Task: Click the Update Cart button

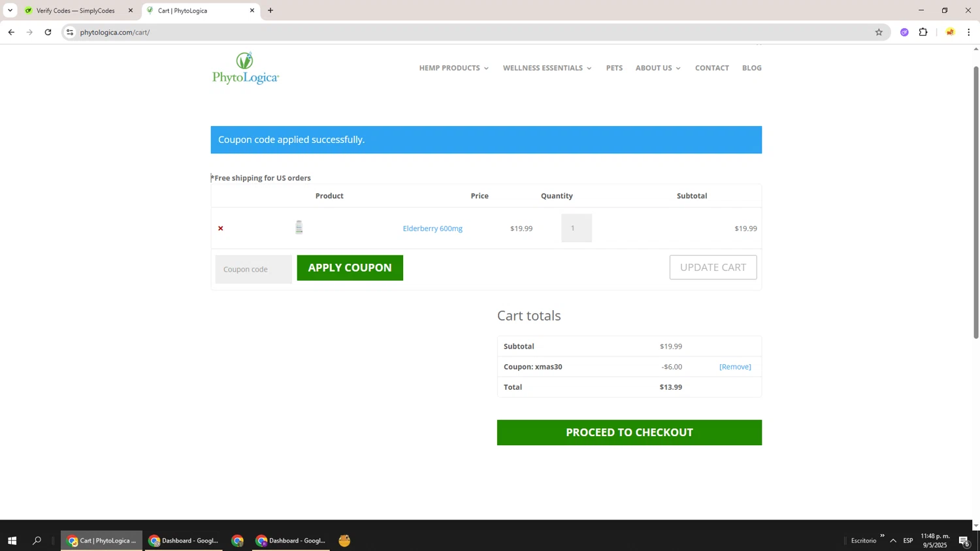Action: click(x=713, y=268)
